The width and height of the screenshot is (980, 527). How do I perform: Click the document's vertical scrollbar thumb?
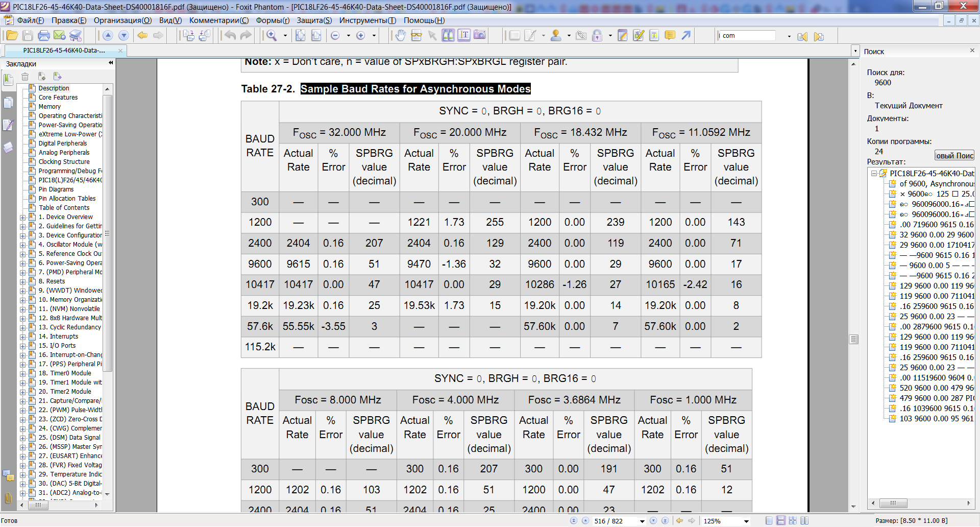tap(853, 339)
